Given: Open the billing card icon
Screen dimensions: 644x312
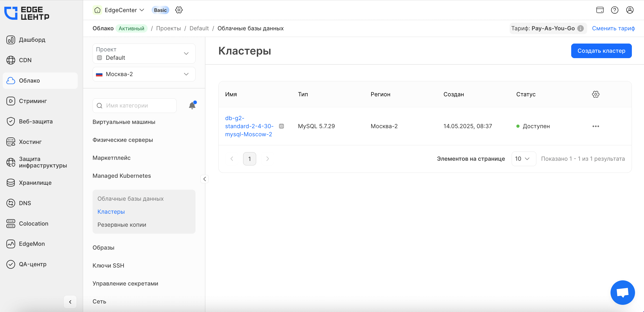Looking at the screenshot, I should 600,10.
